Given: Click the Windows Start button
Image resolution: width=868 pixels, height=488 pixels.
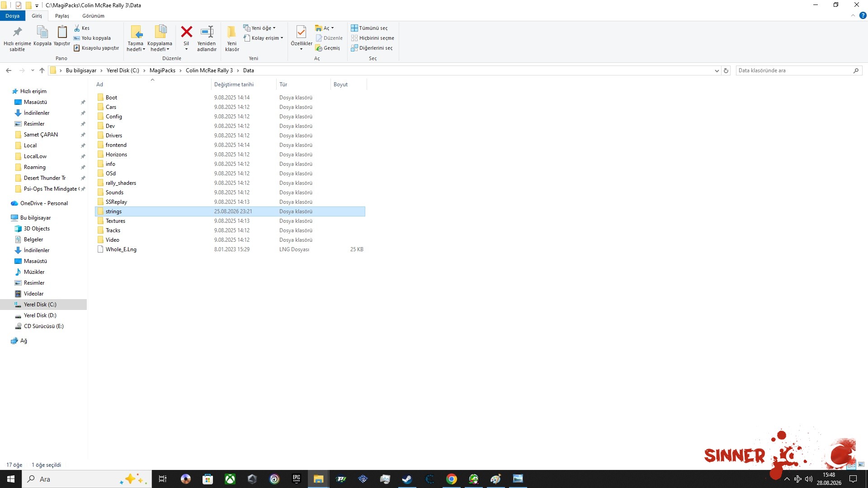Looking at the screenshot, I should pos(11,479).
